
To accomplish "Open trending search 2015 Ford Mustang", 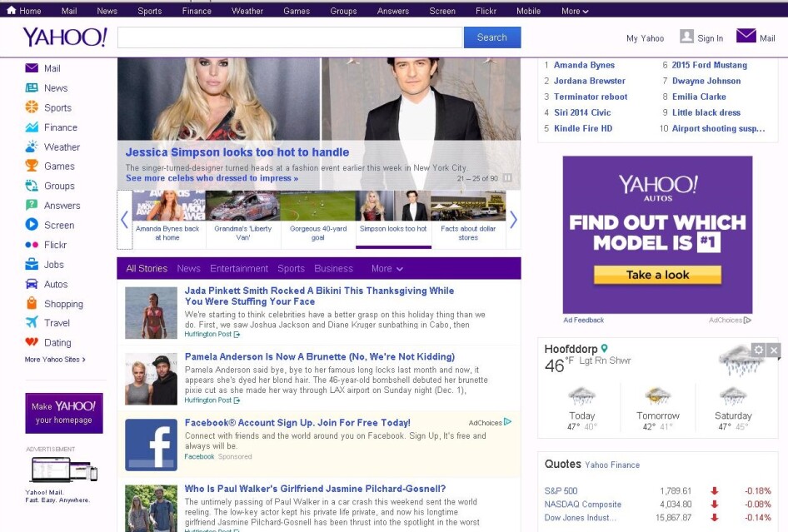I will [709, 65].
